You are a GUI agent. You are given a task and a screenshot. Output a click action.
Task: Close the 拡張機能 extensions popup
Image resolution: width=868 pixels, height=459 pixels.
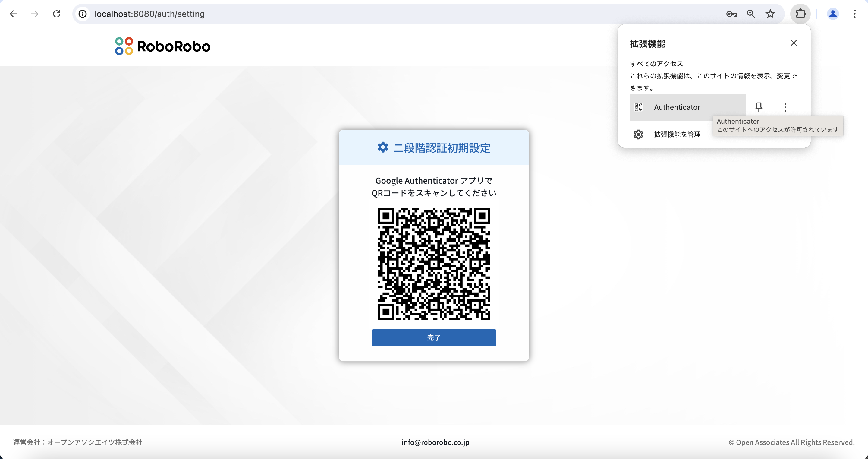pos(794,43)
